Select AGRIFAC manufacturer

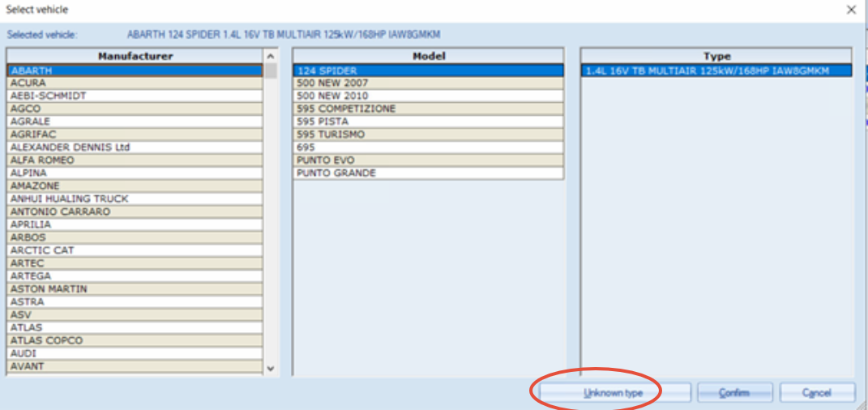[135, 135]
